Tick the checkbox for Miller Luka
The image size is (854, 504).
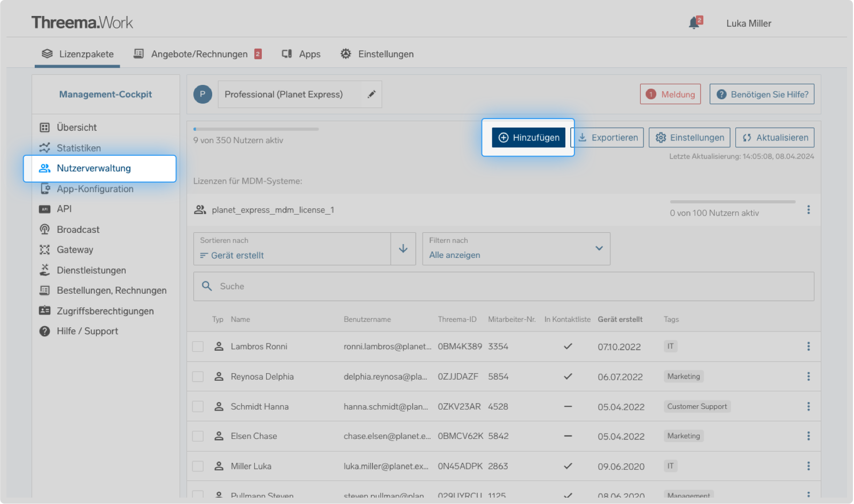pos(198,466)
